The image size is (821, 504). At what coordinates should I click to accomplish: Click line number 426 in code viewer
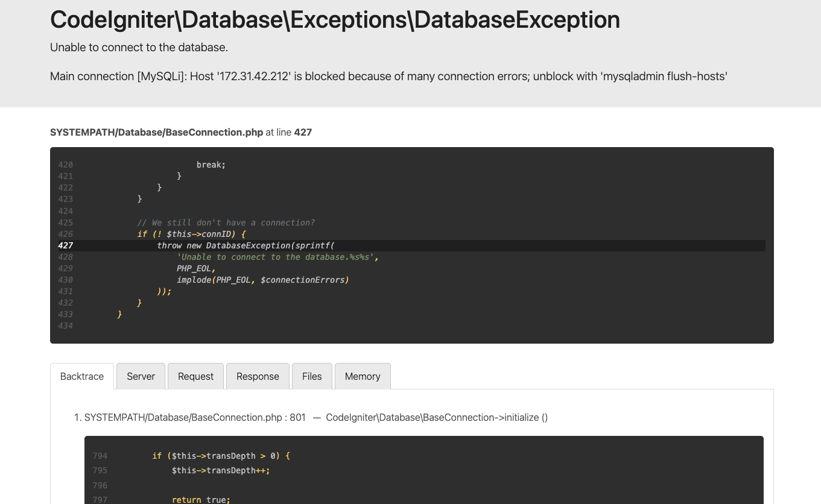tap(65, 234)
